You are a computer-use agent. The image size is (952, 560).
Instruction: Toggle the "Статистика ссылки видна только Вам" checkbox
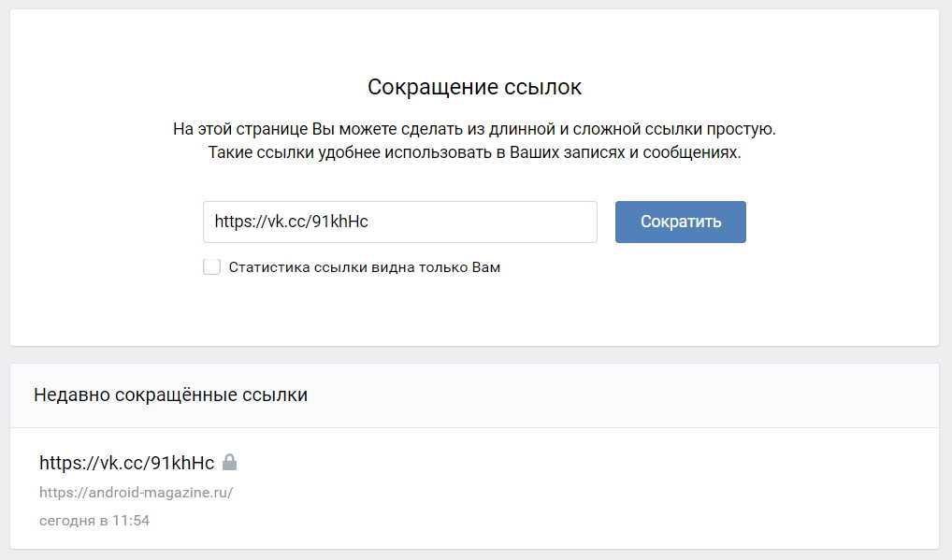coord(212,267)
